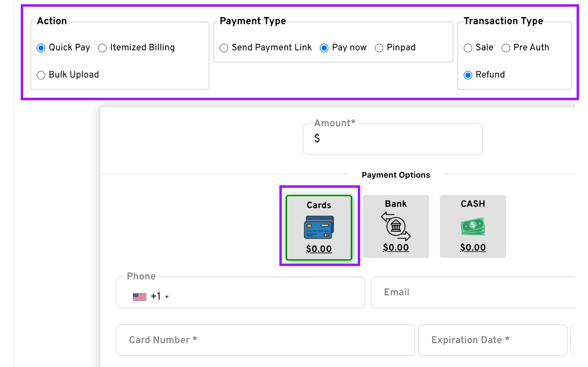
Task: Set transaction type to Sale
Action: [468, 48]
